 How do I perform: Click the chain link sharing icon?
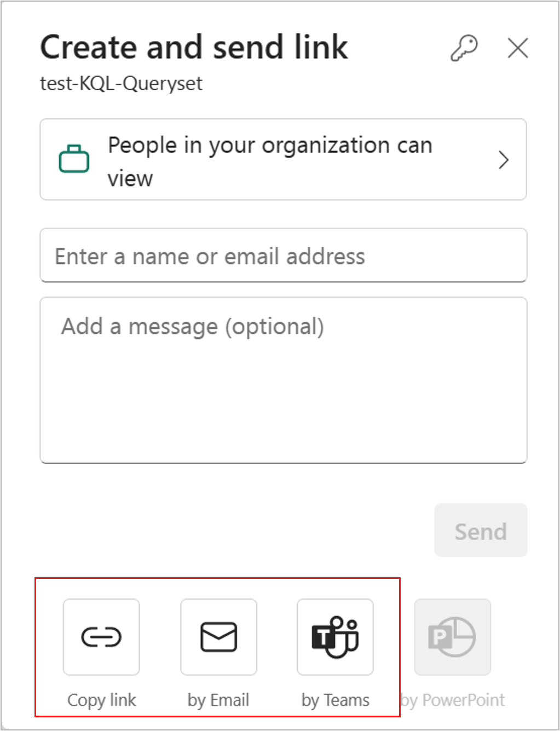pyautogui.click(x=101, y=636)
